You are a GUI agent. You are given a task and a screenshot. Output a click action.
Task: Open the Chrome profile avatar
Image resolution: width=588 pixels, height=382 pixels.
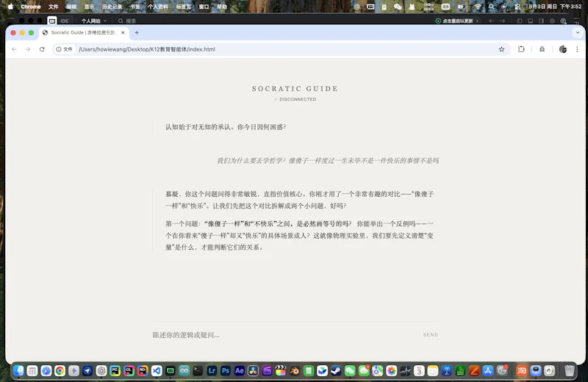(563, 49)
